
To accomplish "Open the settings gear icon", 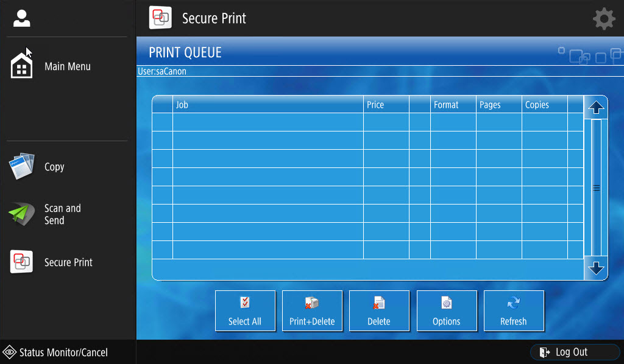I will (604, 18).
